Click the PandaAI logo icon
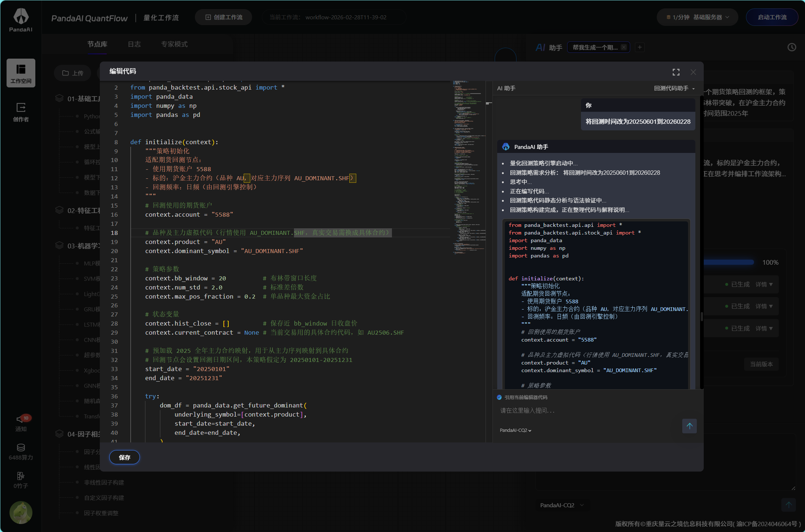The image size is (805, 532). coord(21,20)
